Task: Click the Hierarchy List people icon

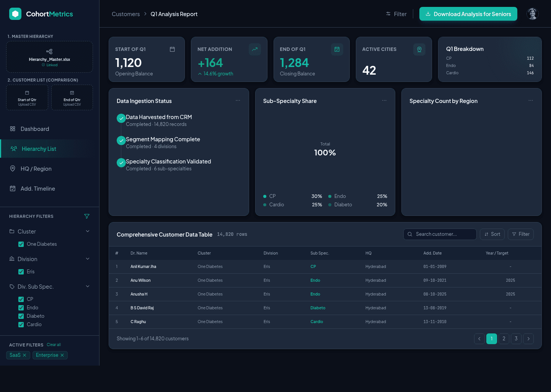Action: pos(14,149)
